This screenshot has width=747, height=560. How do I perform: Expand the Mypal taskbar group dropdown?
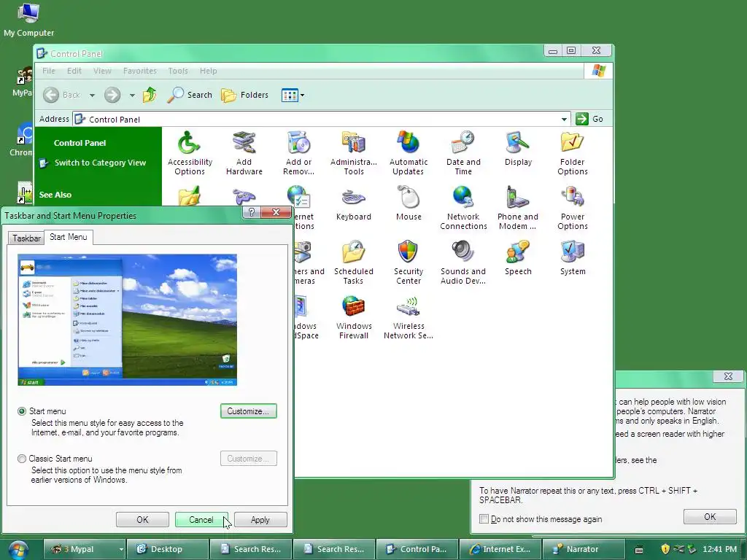click(121, 549)
